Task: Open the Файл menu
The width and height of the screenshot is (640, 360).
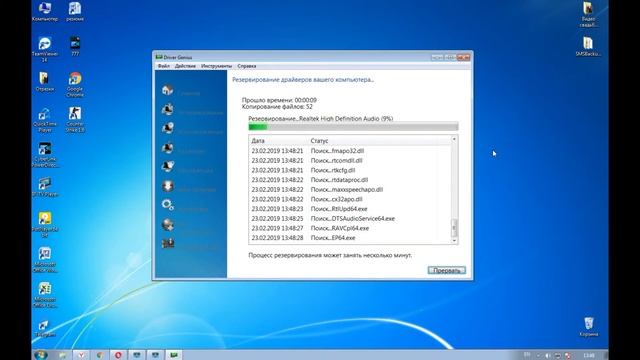Action: click(x=164, y=66)
